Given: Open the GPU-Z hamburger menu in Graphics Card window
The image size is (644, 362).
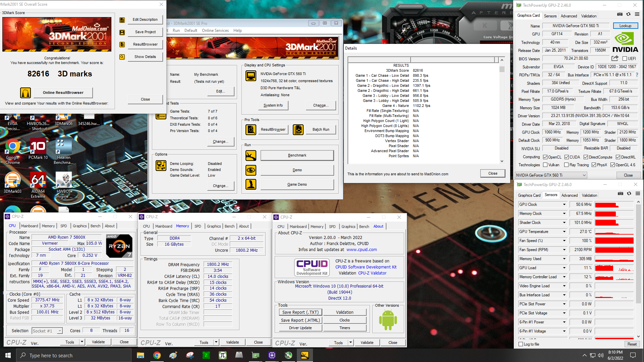Looking at the screenshot, I should tap(637, 14).
